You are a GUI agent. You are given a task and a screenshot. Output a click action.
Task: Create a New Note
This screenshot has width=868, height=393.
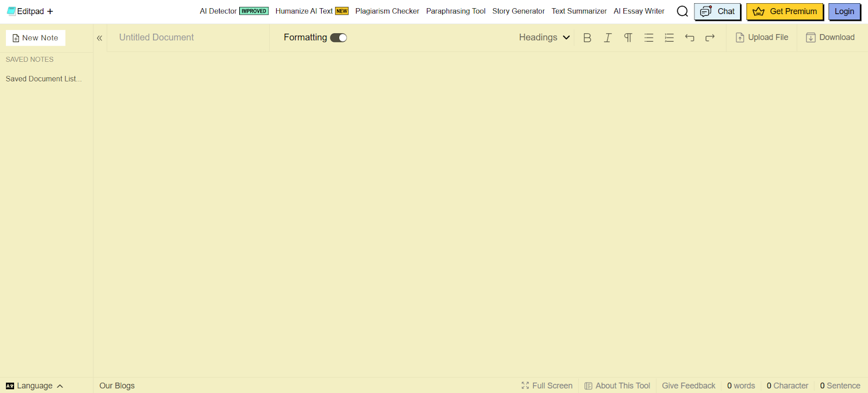point(35,38)
